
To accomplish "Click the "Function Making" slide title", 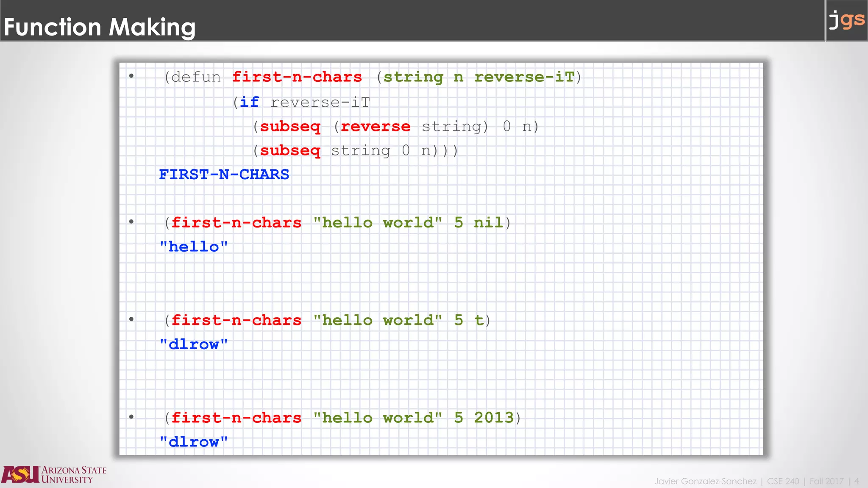I will point(100,27).
